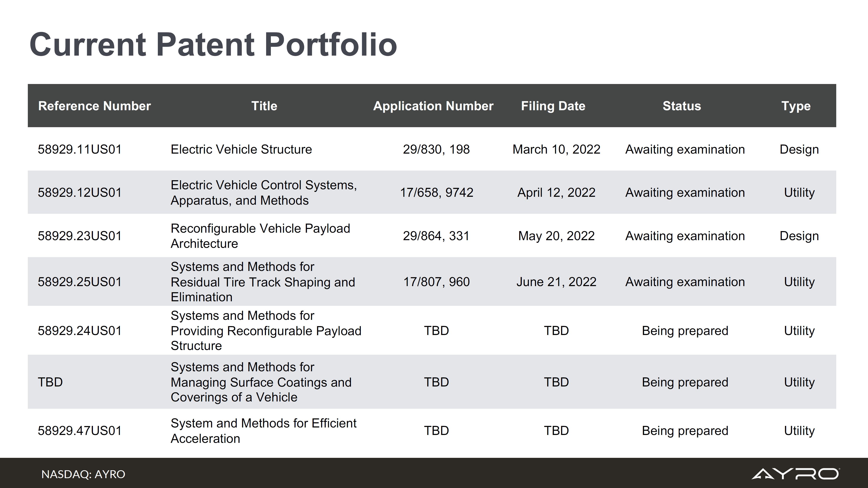This screenshot has height=488, width=868.
Task: Click reference number 58929.47US01
Action: (x=80, y=430)
